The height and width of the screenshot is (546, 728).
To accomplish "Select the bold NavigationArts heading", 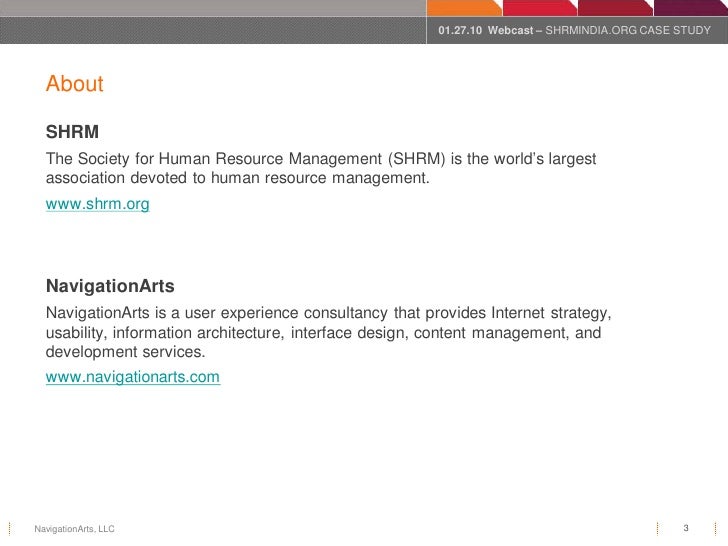I will click(x=110, y=286).
